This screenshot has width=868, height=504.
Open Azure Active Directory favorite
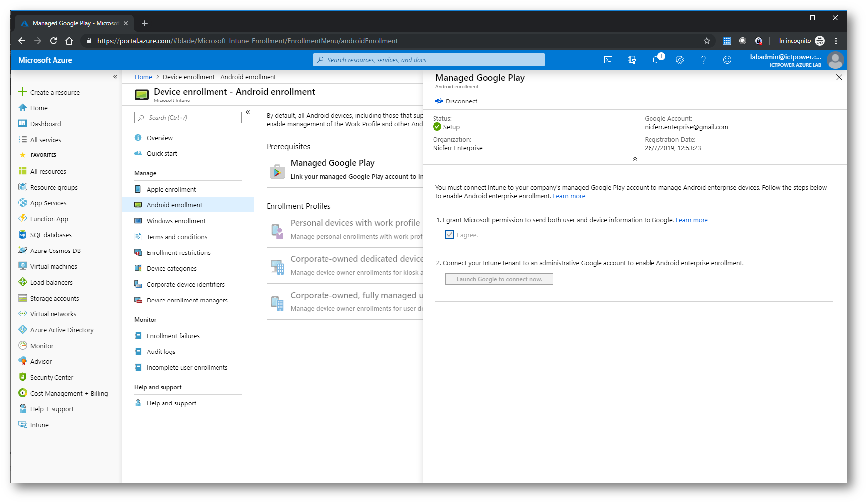[56, 330]
